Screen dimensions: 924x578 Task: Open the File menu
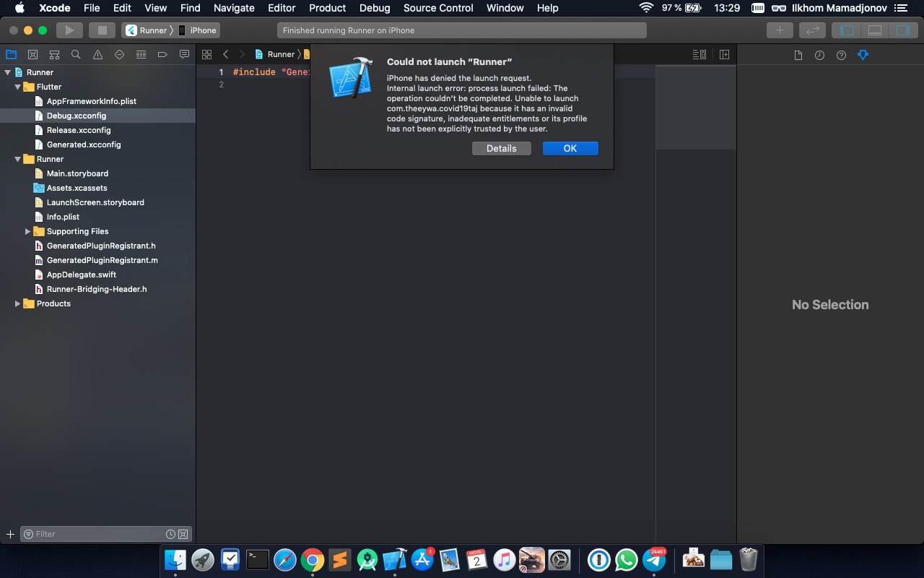click(92, 8)
